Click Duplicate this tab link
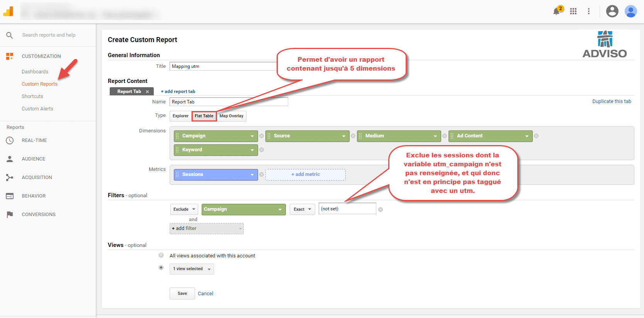Screen dimensions: 644x318 (612, 101)
